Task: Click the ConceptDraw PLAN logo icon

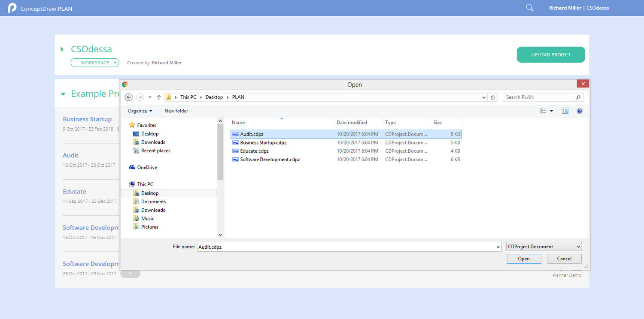Action: pos(12,8)
